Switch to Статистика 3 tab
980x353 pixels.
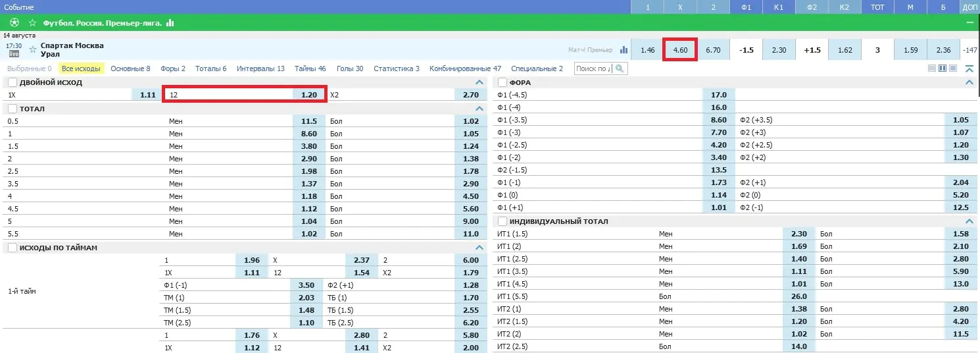click(x=397, y=68)
